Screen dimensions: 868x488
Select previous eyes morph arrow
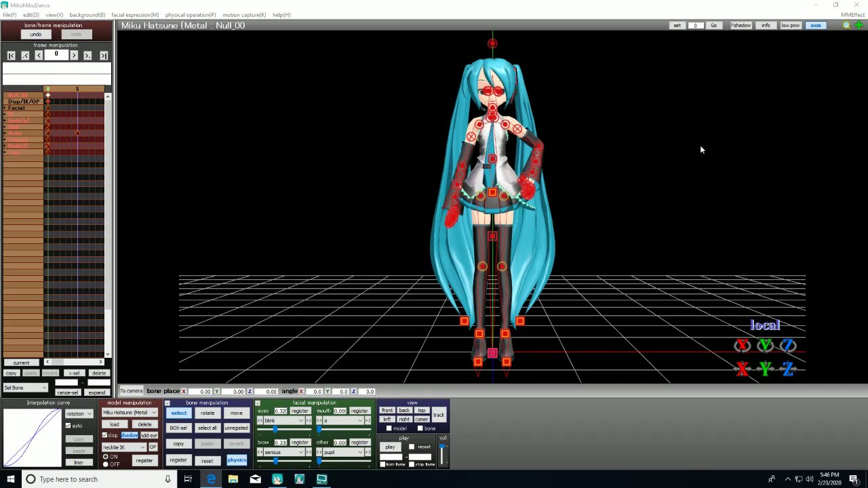coord(260,421)
